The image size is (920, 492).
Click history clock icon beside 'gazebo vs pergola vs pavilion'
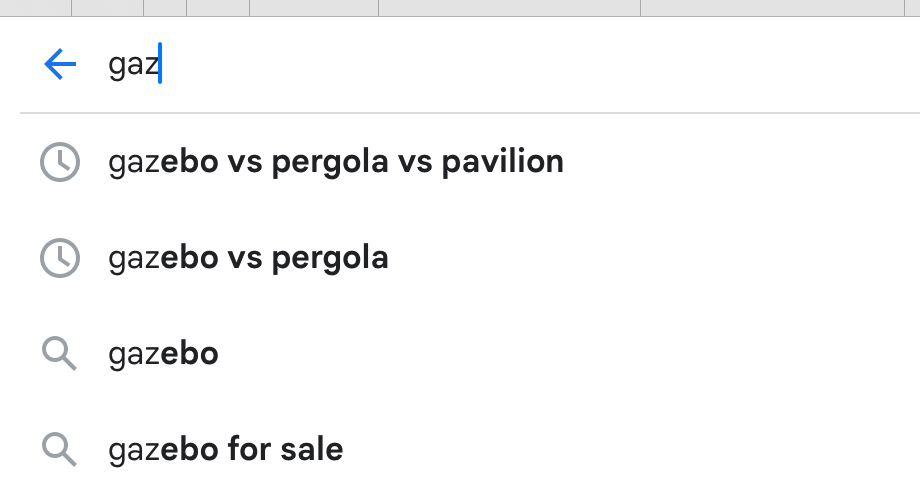(59, 162)
